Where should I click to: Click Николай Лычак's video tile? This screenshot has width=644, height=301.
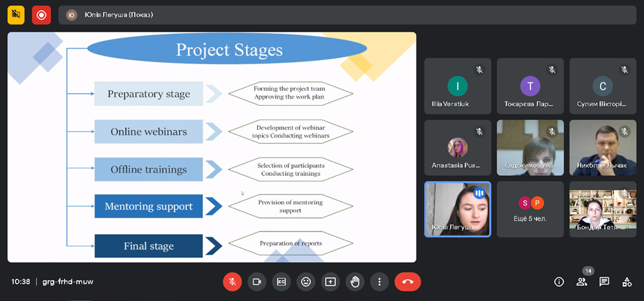tap(602, 148)
